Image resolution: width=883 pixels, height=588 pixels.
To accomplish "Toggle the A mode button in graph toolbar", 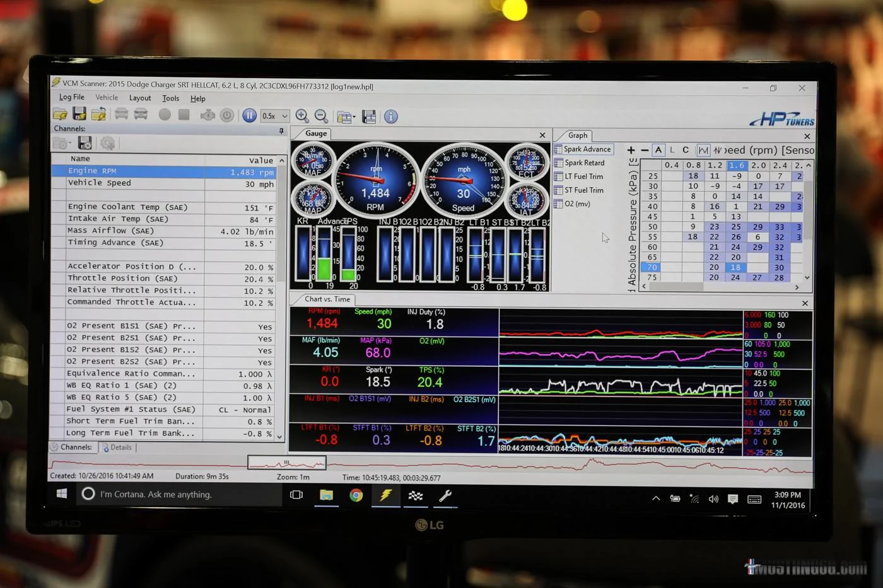I will tap(658, 150).
